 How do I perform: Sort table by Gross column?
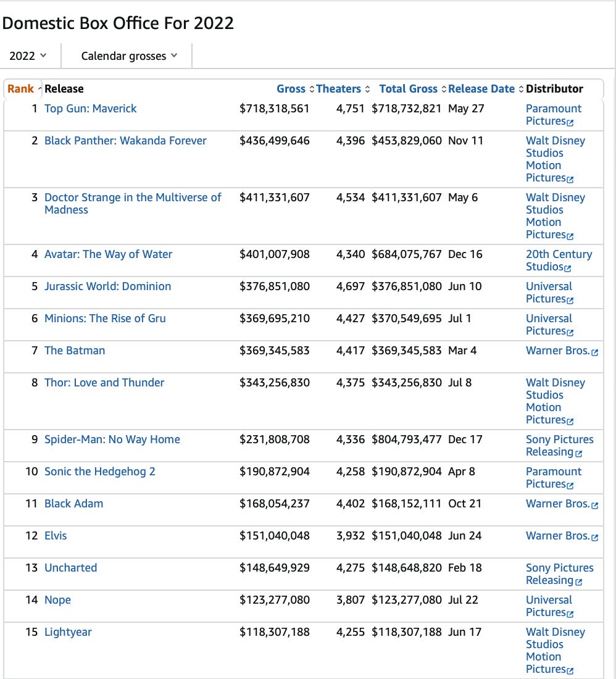click(x=295, y=89)
